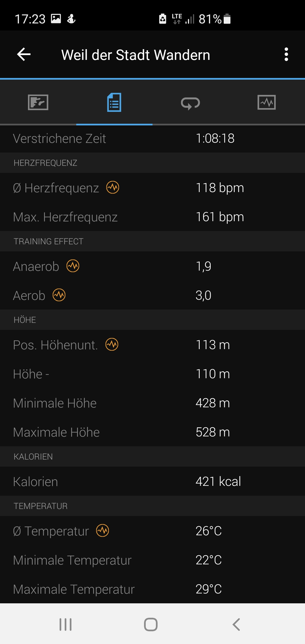Tap info icon next to Anaerob
The width and height of the screenshot is (305, 644).
[73, 266]
